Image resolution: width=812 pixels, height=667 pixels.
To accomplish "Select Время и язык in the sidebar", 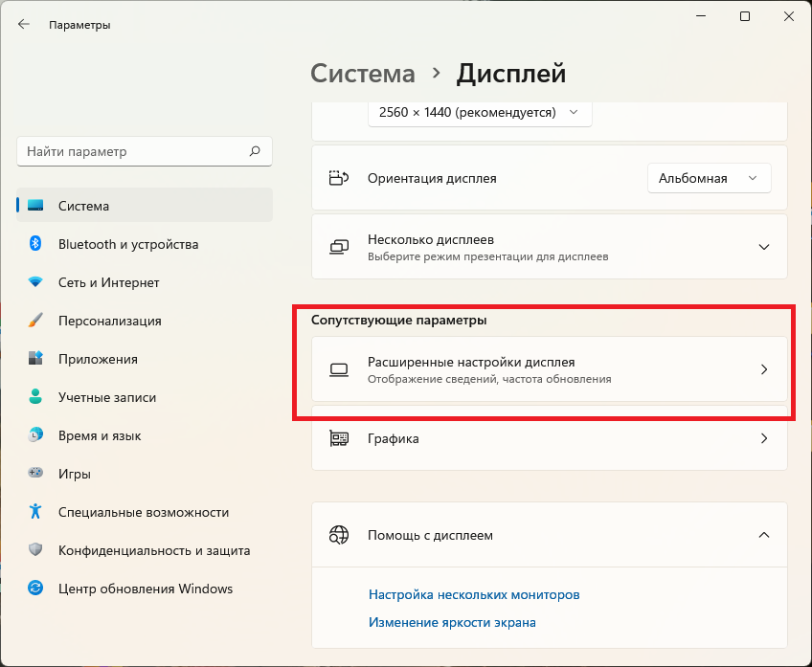I will 100,435.
